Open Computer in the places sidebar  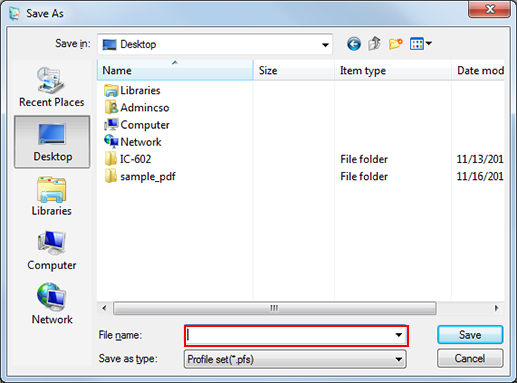(52, 251)
